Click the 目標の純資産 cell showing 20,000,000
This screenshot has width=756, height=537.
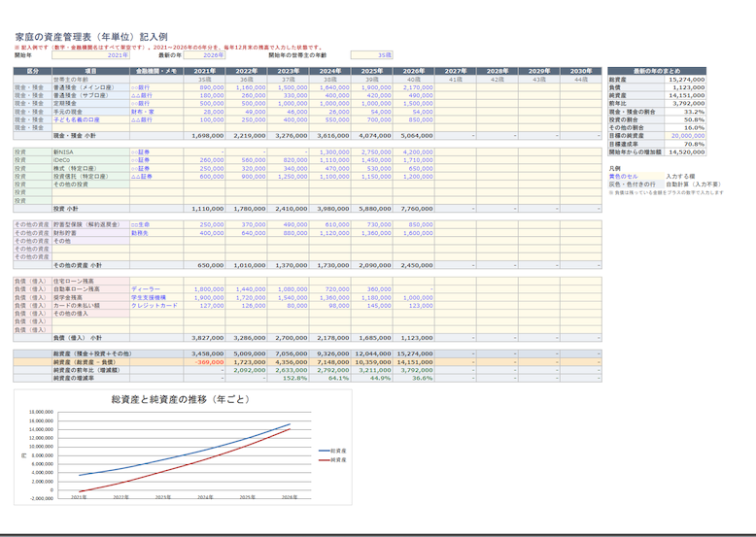point(685,136)
